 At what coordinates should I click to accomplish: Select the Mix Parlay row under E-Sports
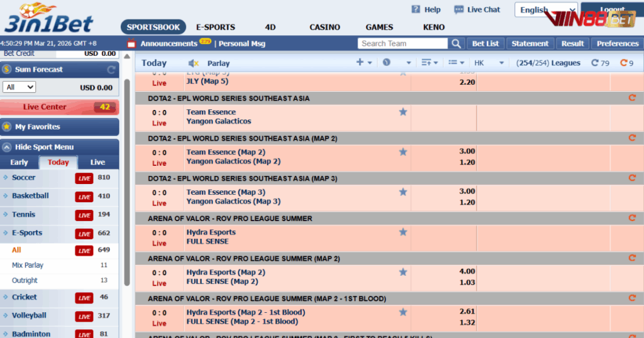coord(60,265)
